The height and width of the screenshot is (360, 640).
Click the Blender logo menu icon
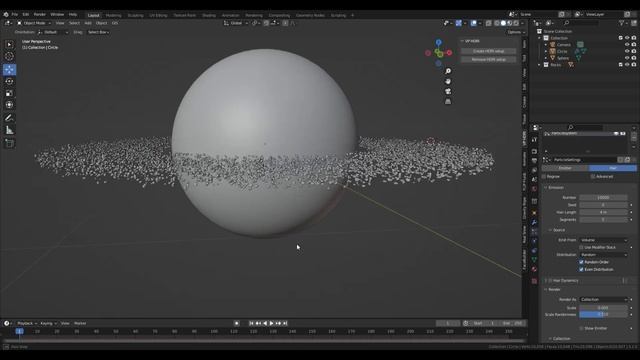click(x=6, y=14)
